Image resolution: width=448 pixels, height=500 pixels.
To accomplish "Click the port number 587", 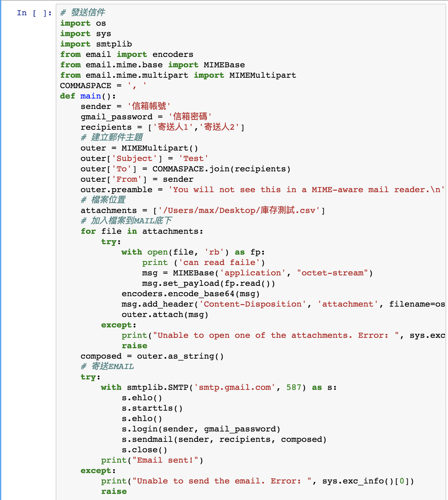I will 294,387.
